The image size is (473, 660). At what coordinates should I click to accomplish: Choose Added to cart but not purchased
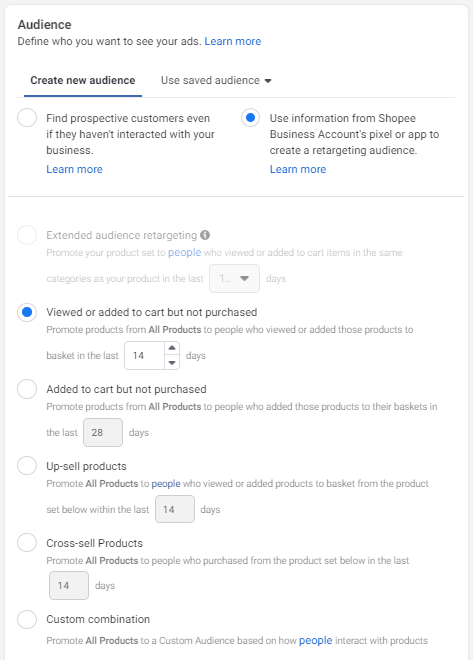point(27,389)
